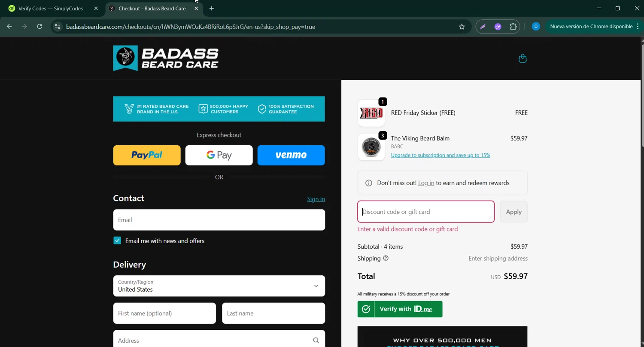The image size is (644, 347).
Task: Click the Viking Beard Balm thumbnail
Action: pos(371,147)
